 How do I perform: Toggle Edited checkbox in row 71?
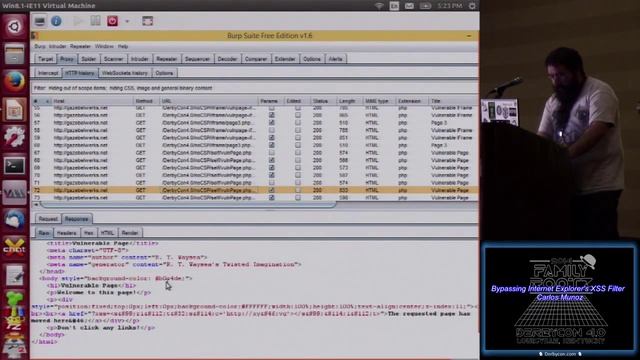298,182
